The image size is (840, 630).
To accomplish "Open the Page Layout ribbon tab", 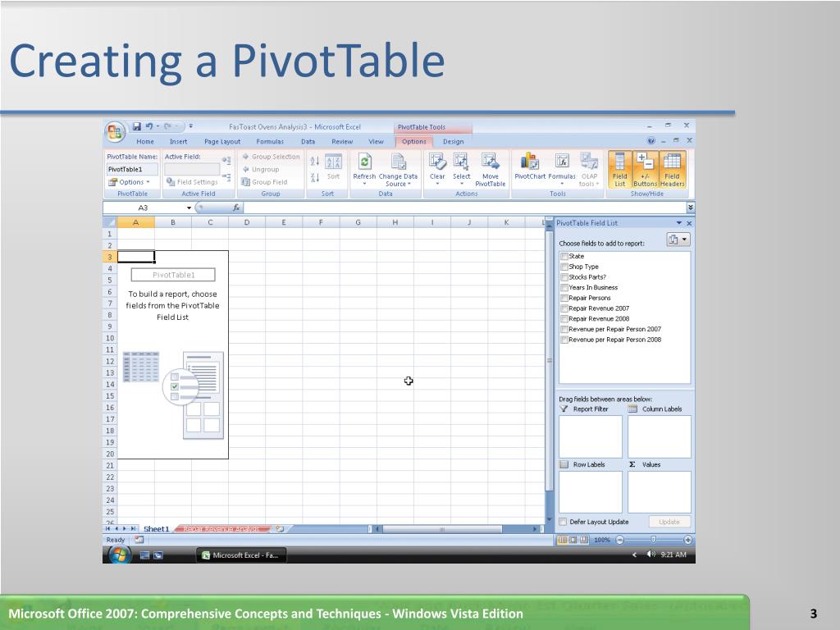I will [222, 141].
